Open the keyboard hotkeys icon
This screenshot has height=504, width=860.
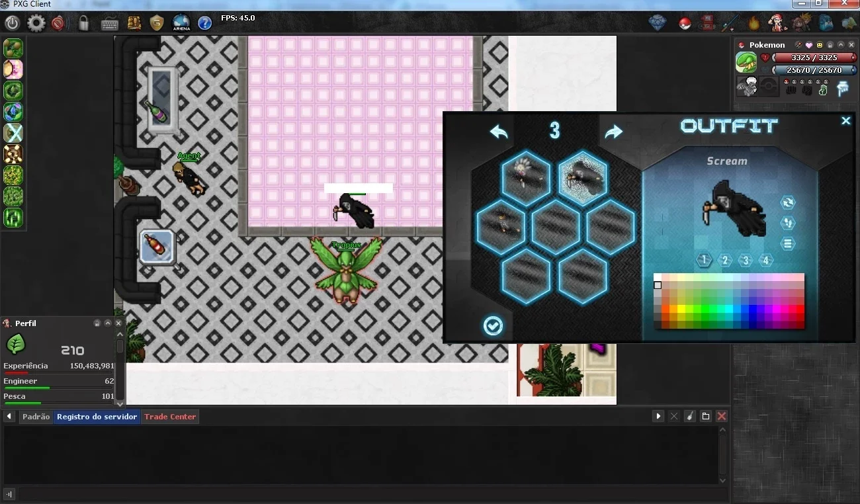110,24
